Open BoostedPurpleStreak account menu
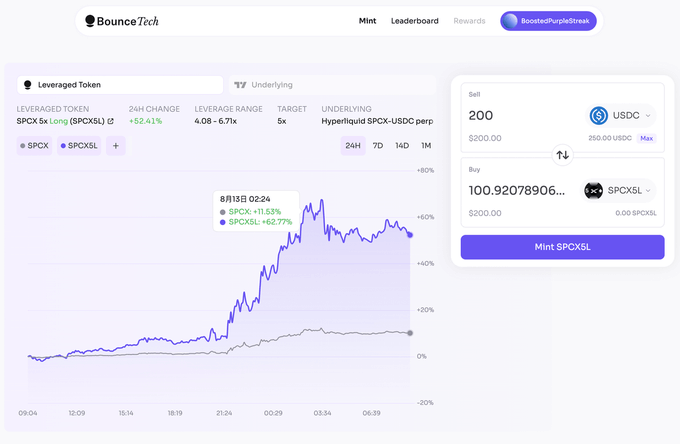Screen dimensions: 680x444 coord(548,21)
